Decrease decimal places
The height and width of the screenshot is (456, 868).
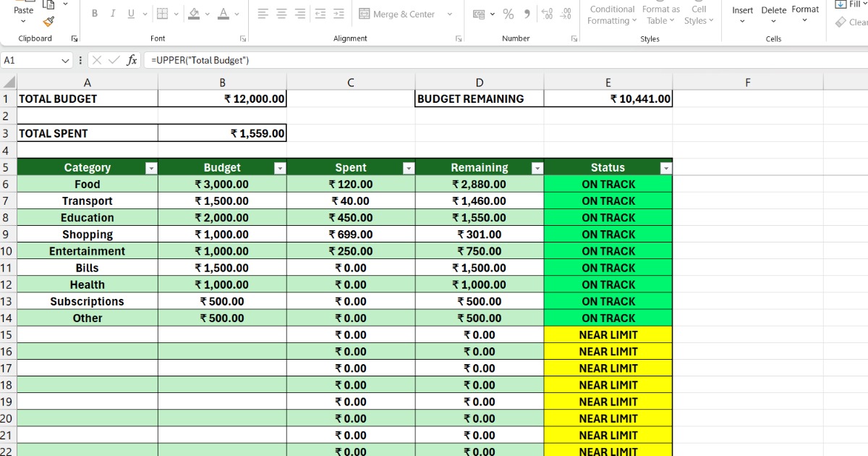click(566, 14)
